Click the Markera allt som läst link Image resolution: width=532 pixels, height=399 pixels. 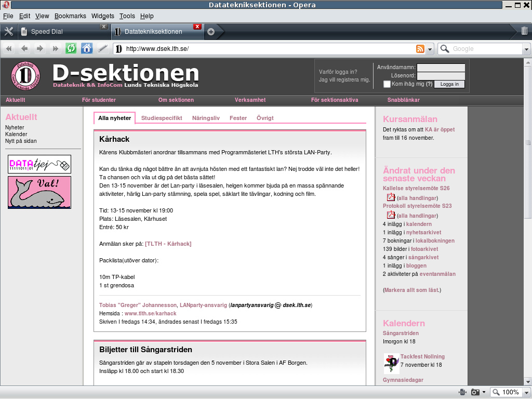(412, 290)
